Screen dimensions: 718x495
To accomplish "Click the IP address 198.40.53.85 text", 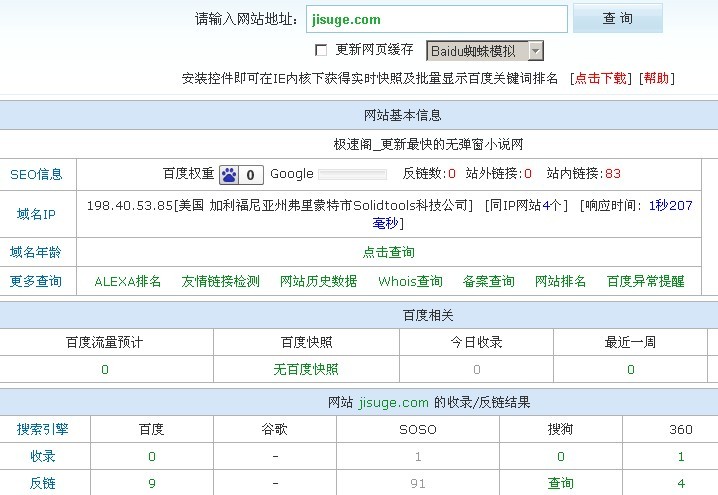I will pos(130,206).
